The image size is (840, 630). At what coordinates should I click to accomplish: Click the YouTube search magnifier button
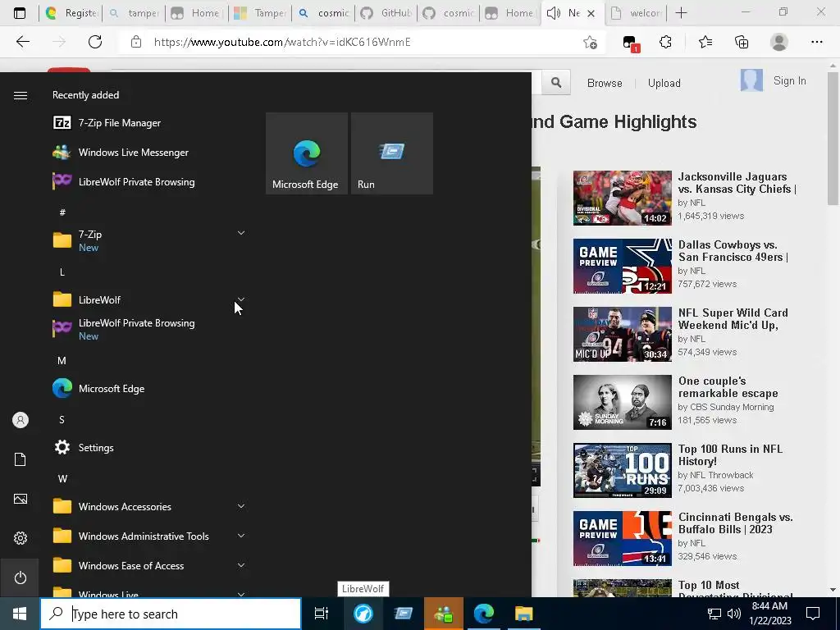coord(556,83)
